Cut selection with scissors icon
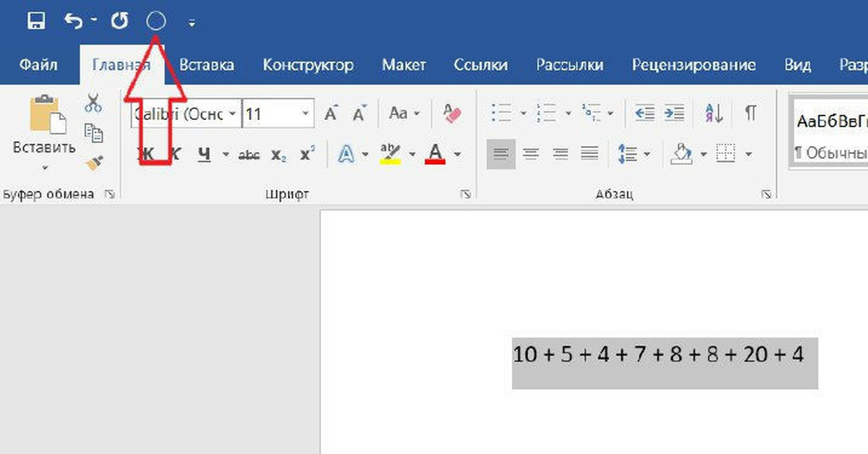This screenshot has width=868, height=454. click(93, 103)
